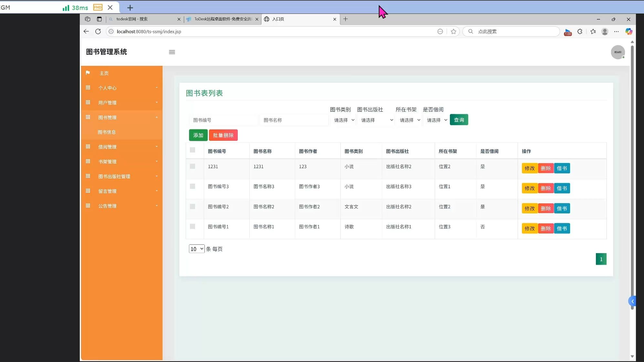The width and height of the screenshot is (644, 362).
Task: Click the Copilot icon in browser toolbar
Action: coord(628,31)
